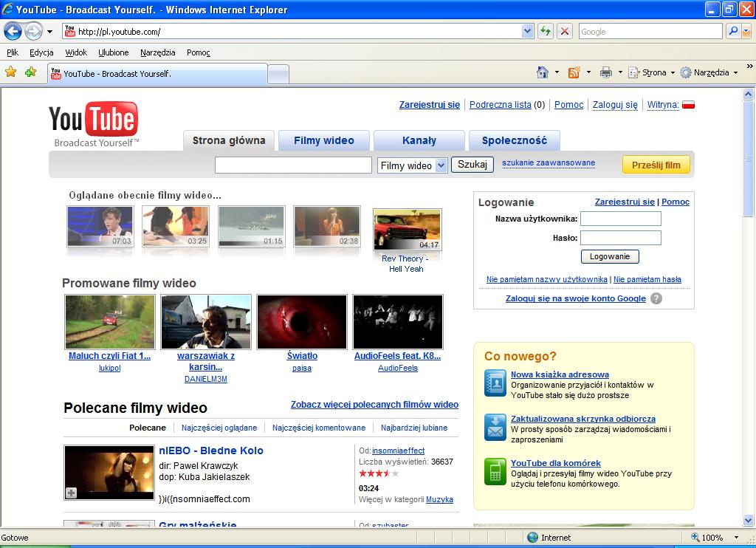This screenshot has height=548, width=756.
Task: Click the toolbar overflow chevron
Action: (750, 66)
